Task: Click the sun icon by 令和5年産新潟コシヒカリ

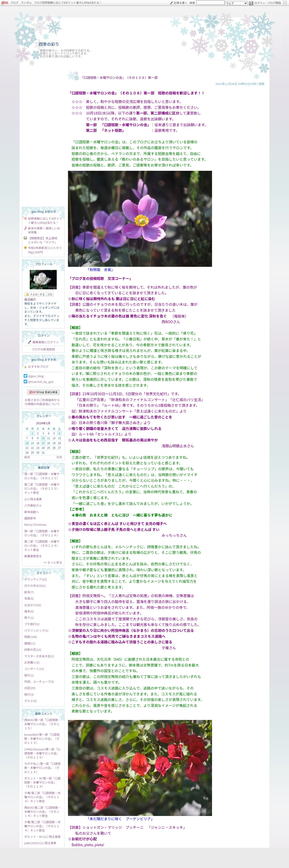Action: click(x=25, y=248)
